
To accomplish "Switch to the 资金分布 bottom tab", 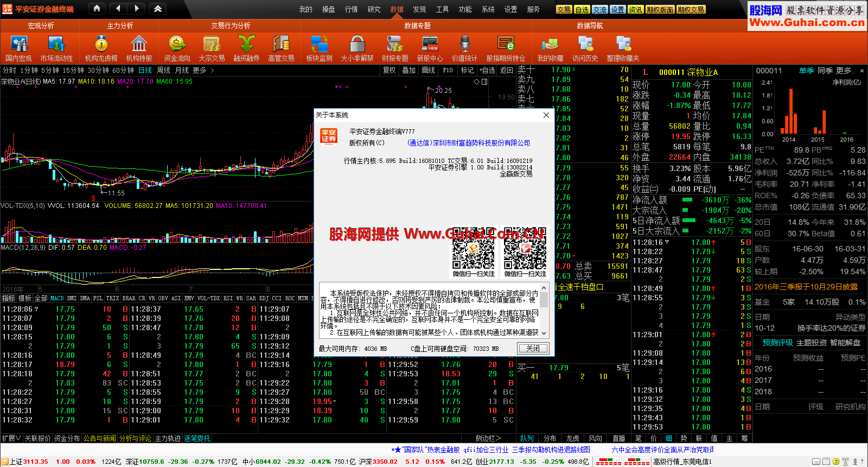I will click(67, 438).
